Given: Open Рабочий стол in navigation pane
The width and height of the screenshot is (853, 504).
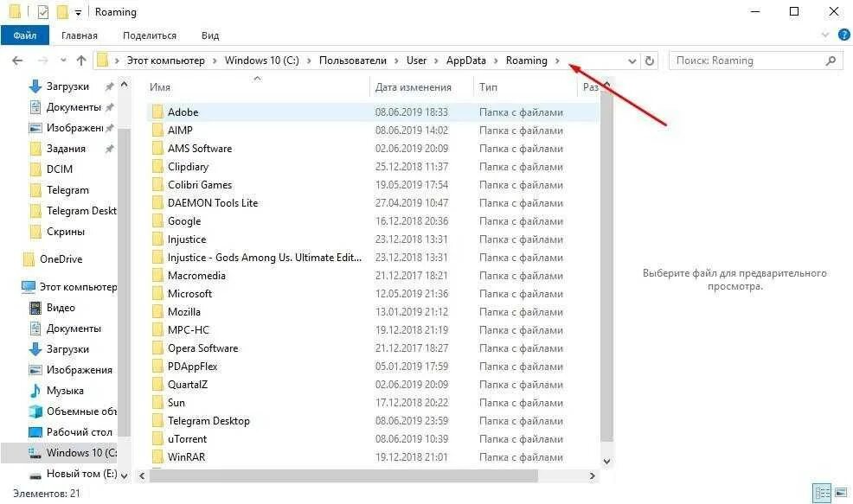Looking at the screenshot, I should click(x=80, y=432).
